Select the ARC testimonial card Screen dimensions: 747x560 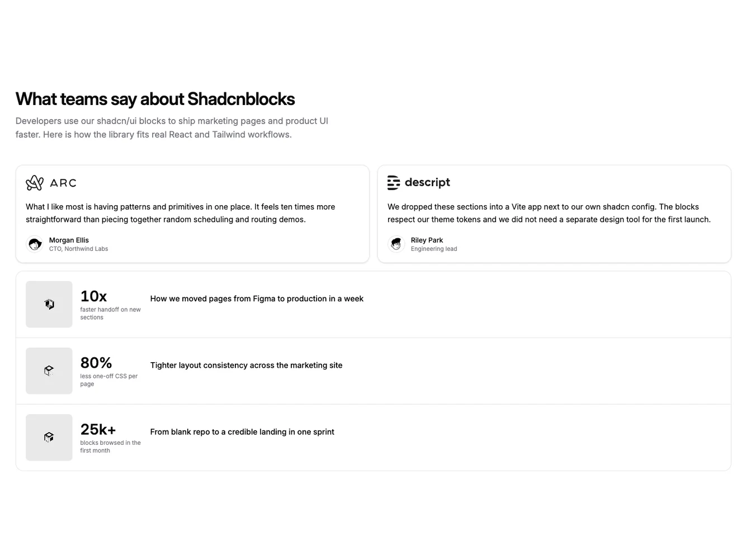click(x=192, y=213)
